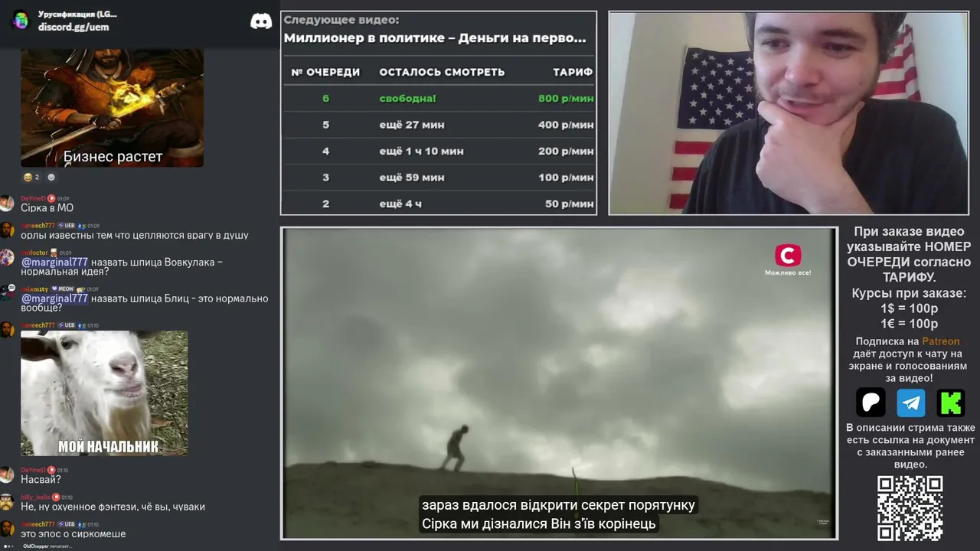
Task: Click the "400 р/мин" tariff cell
Action: coord(566,125)
